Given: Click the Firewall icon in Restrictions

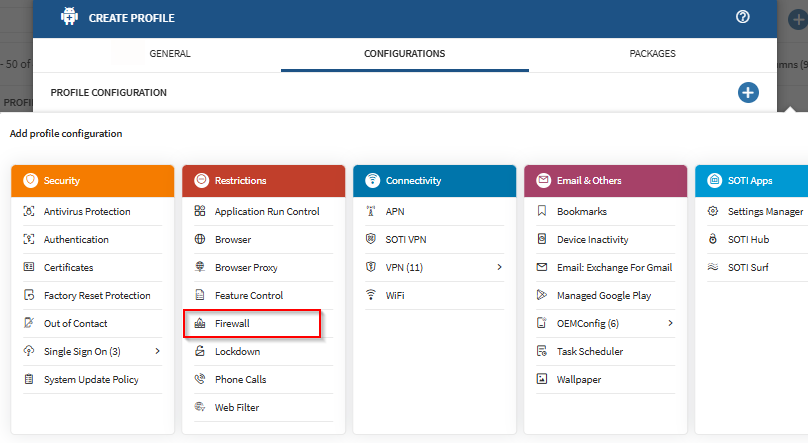Looking at the screenshot, I should coord(200,324).
